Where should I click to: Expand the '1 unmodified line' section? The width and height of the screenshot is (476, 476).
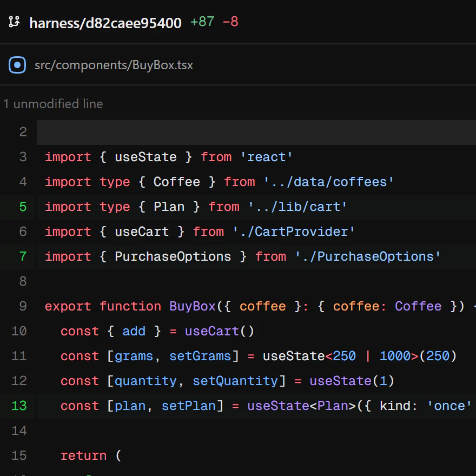(53, 104)
